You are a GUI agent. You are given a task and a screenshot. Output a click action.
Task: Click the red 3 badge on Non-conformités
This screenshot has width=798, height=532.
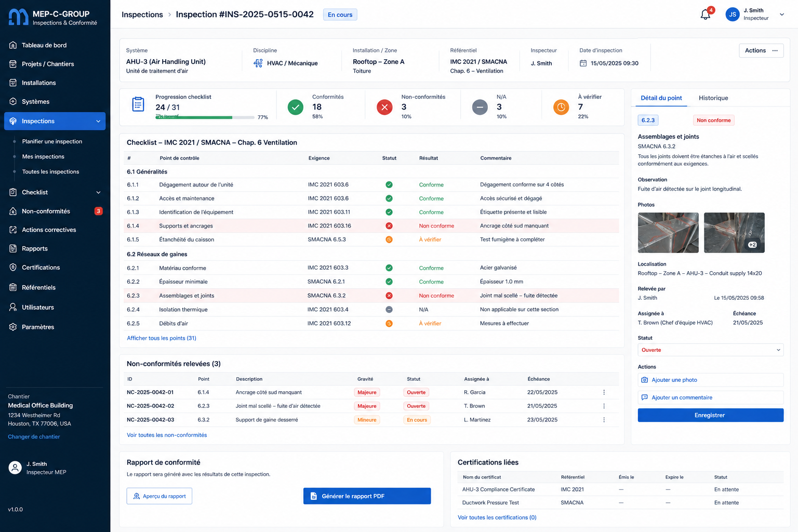click(x=98, y=211)
